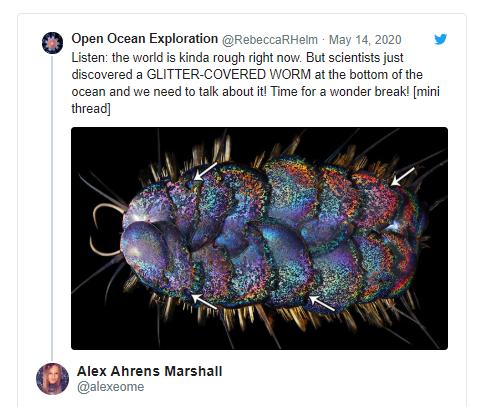Open the @alexeome handle
Screen dimensions: 484x407
pyautogui.click(x=111, y=387)
